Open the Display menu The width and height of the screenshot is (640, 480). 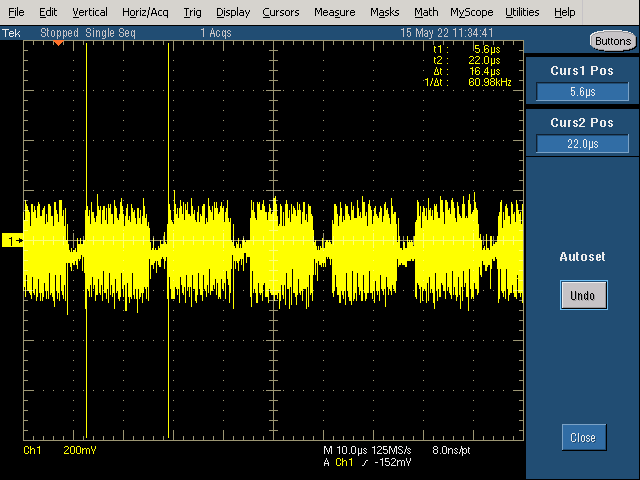tap(233, 12)
